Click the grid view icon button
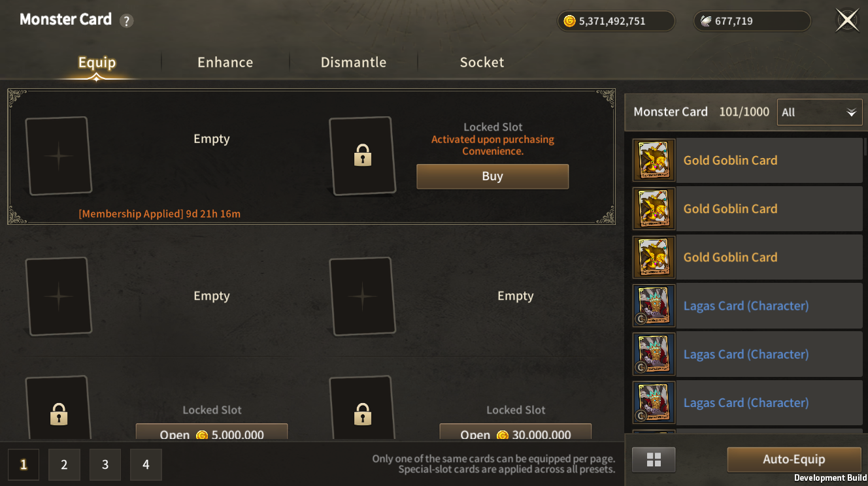 (654, 459)
